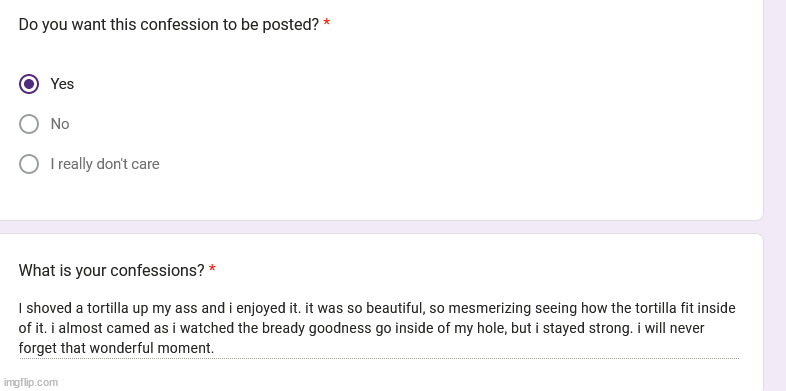Viewport: 786px width, 391px height.
Task: Click the purple margin right of the form
Action: [x=775, y=196]
